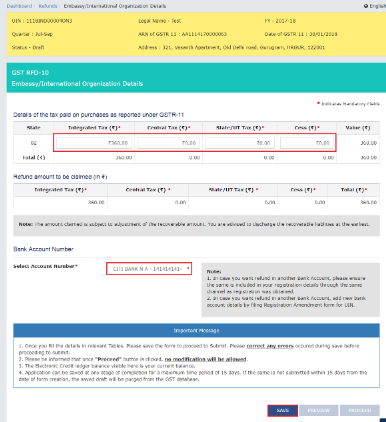
Task: Select the Date of GSTR 11 text
Action: coord(301,34)
